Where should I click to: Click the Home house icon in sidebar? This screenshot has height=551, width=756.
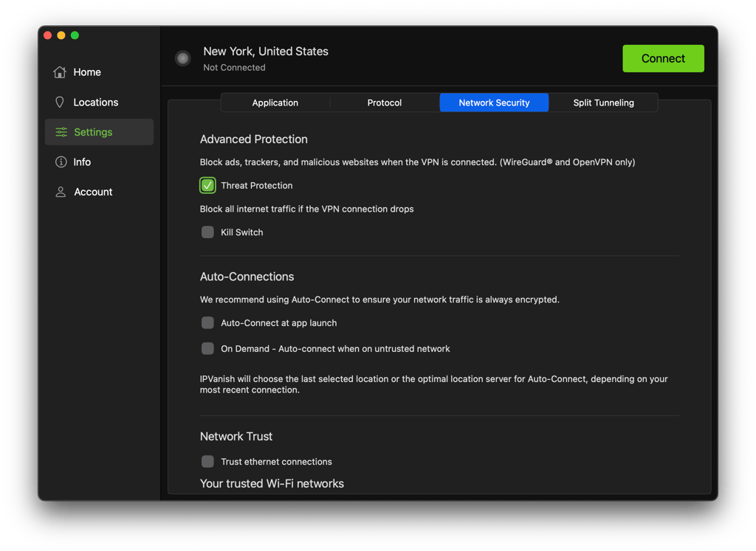pos(60,72)
